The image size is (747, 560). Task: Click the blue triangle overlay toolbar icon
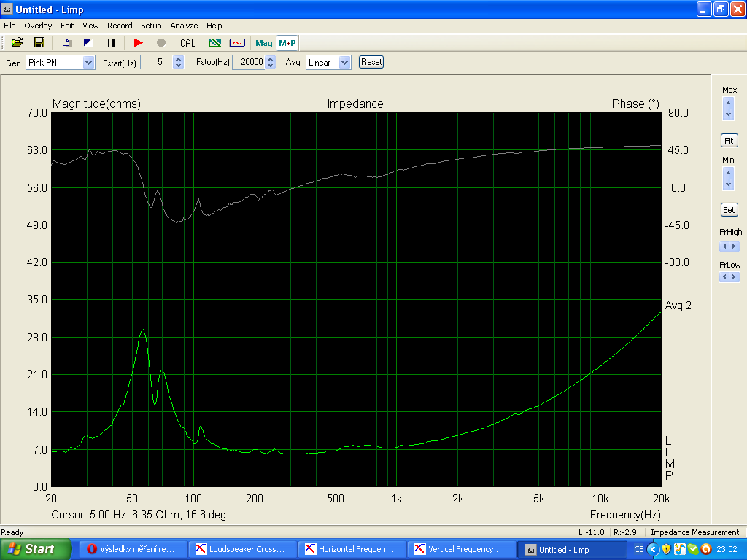click(88, 43)
